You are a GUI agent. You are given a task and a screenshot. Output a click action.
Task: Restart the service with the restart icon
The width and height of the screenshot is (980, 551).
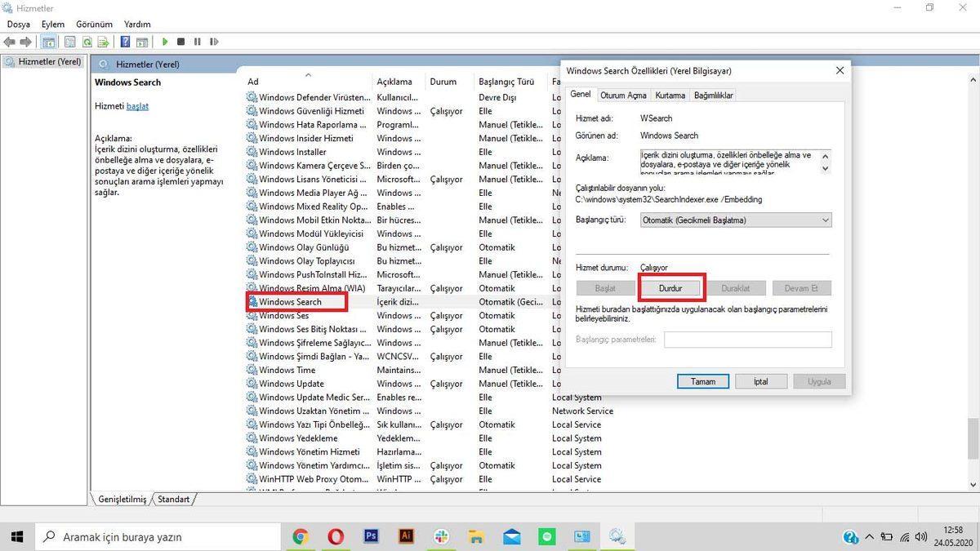[213, 42]
